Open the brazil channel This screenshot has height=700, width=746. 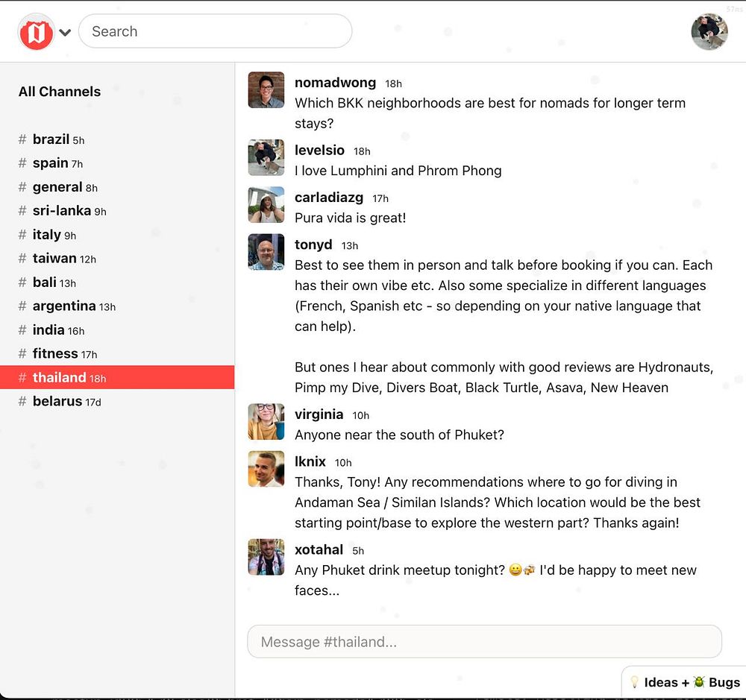(x=117, y=139)
